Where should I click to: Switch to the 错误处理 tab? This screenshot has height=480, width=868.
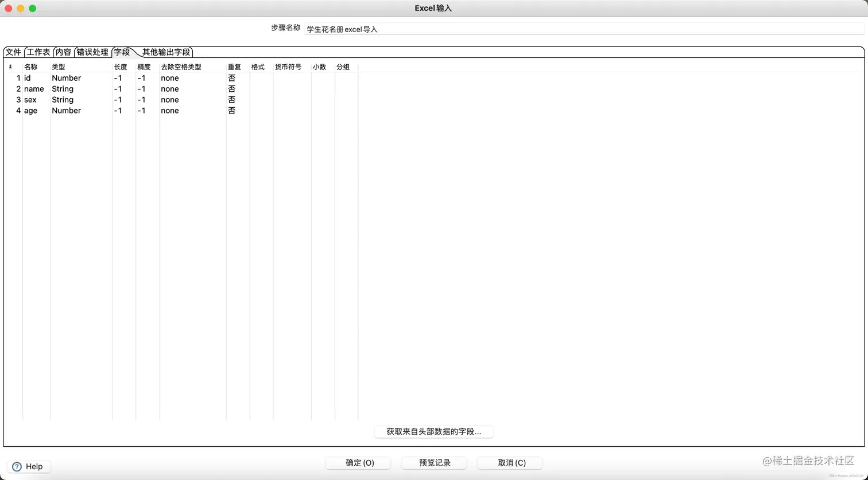pos(92,52)
